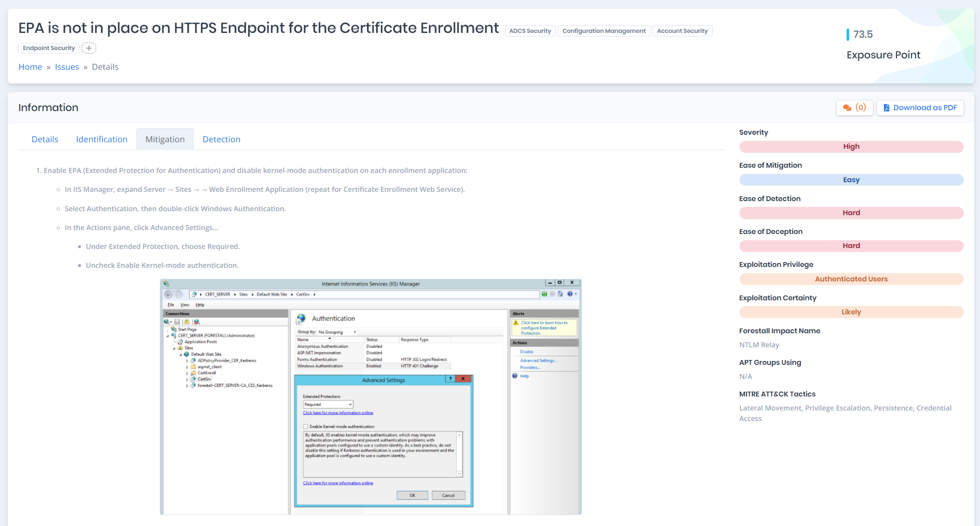Viewport: 980px width, 526px height.
Task: Open the View menu in IIS Manager
Action: 184,305
